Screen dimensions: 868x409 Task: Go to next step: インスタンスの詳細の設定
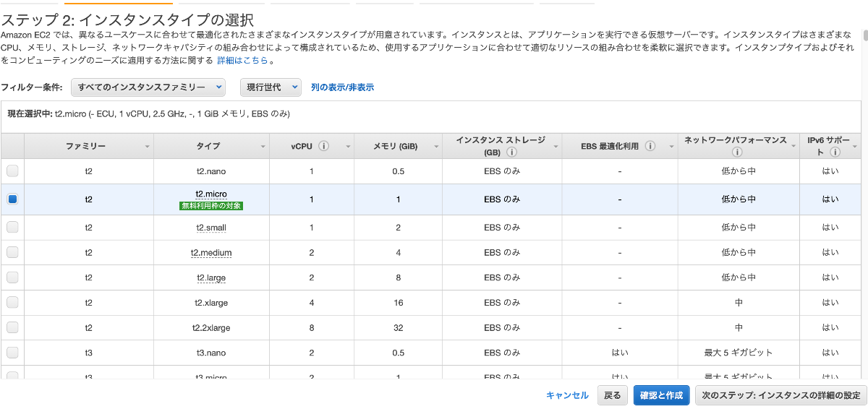point(781,395)
